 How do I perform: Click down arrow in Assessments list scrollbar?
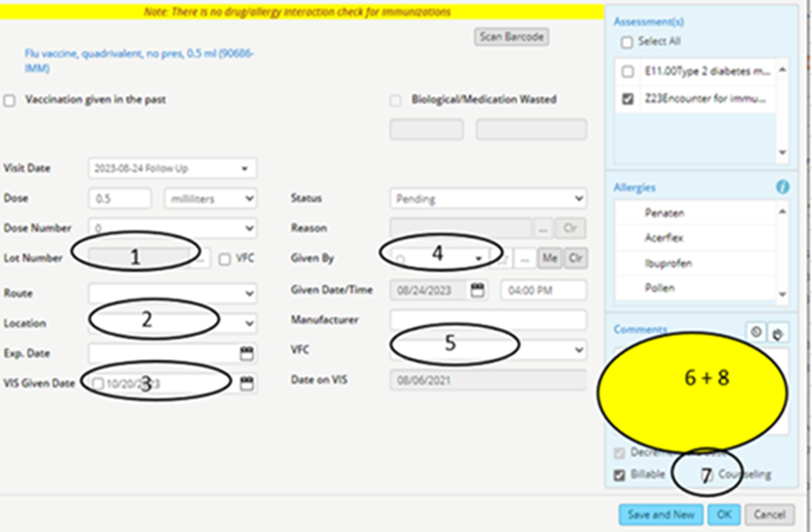(x=782, y=152)
